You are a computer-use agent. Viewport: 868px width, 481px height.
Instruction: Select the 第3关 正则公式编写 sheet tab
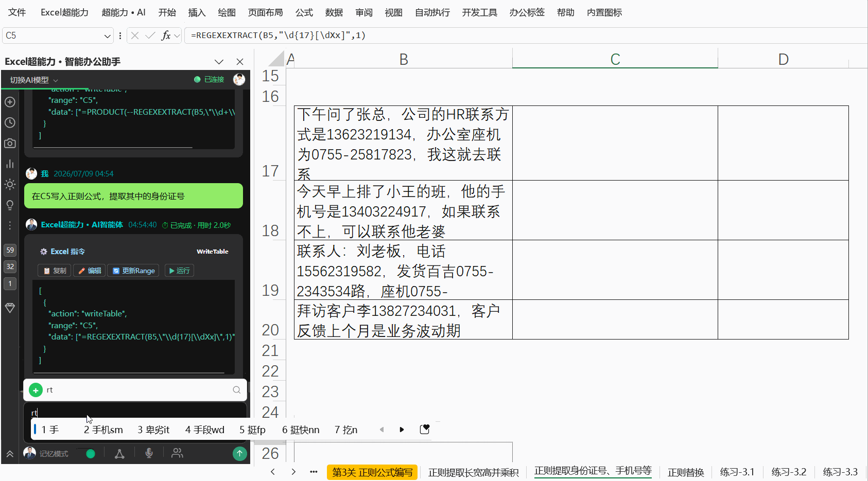point(372,472)
